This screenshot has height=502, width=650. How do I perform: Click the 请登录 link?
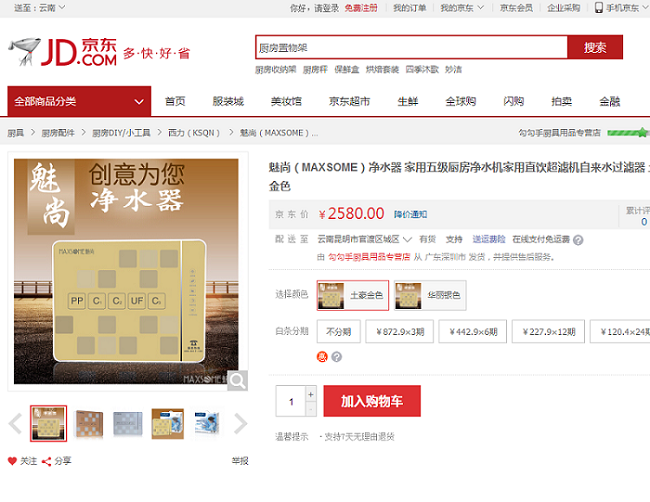click(x=326, y=7)
